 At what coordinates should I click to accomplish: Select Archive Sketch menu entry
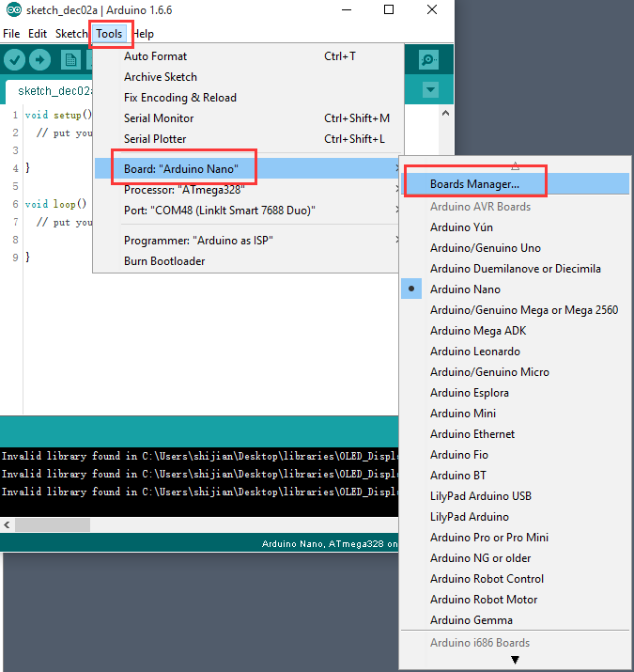pos(247,77)
